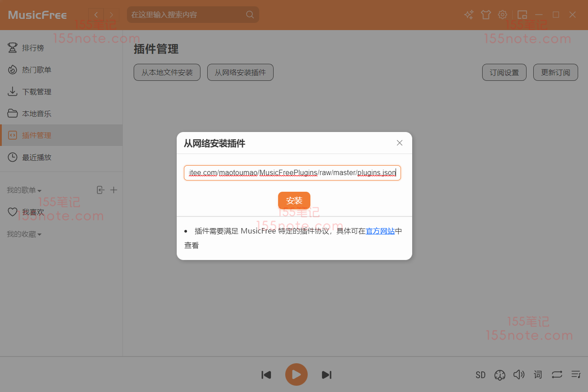This screenshot has height=392, width=588.
Task: Click the search magnifier icon
Action: point(250,15)
